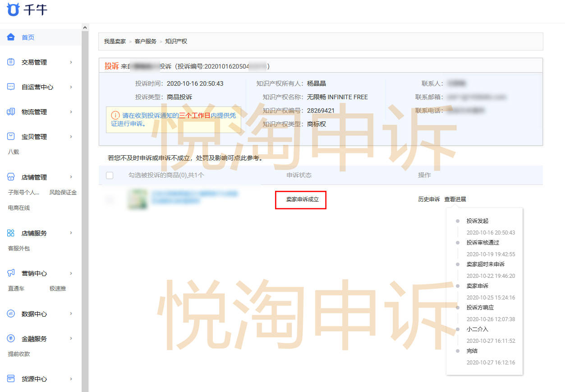This screenshot has height=392, width=565.
Task: Expand the 数据中心 submenu arrow
Action: [71, 314]
